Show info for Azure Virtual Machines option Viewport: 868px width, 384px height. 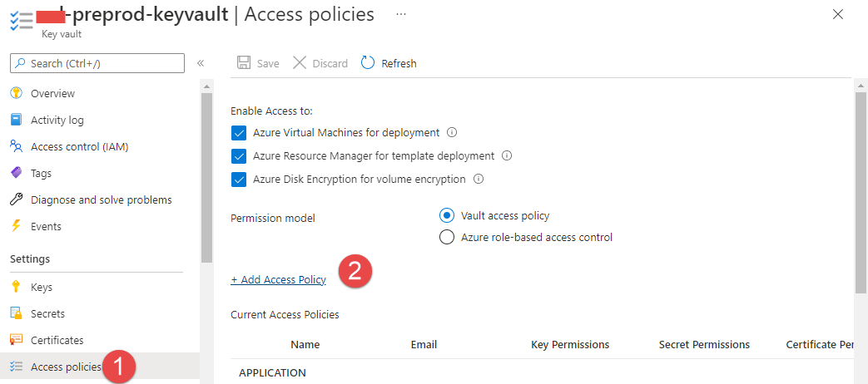[x=452, y=132]
